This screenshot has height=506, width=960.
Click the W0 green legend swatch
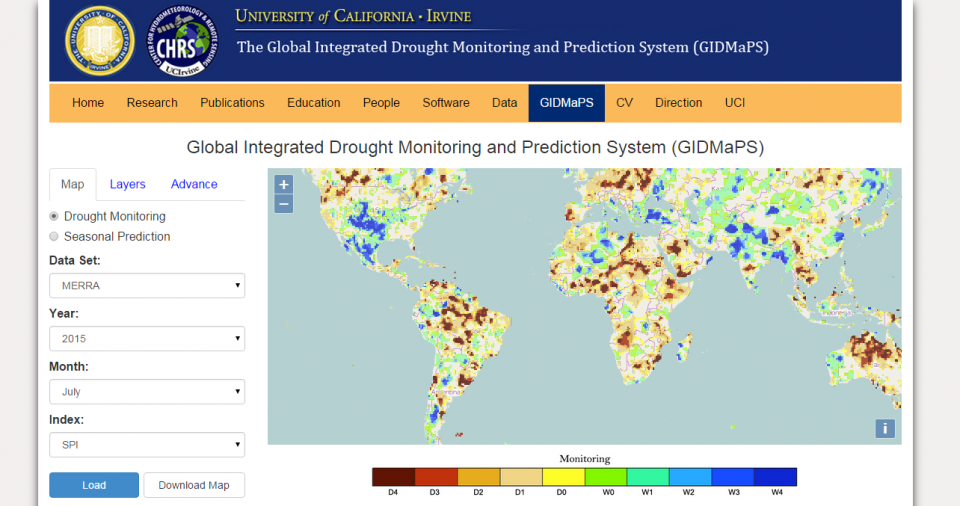pos(606,477)
